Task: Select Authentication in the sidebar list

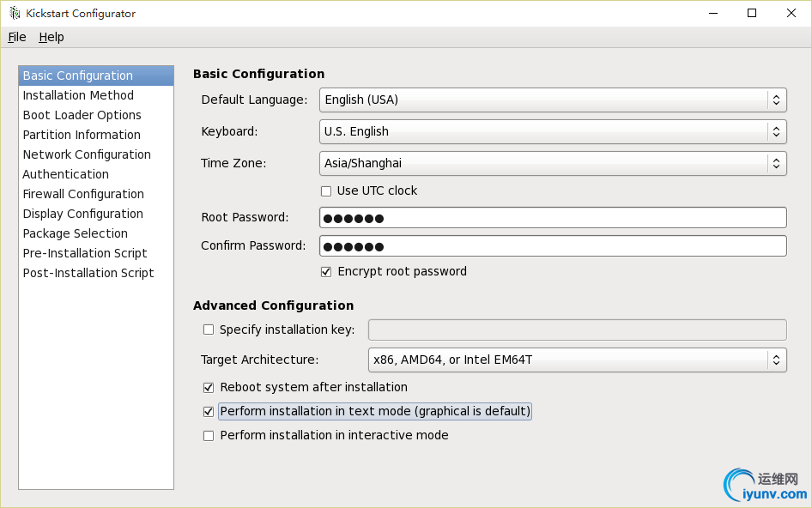Action: tap(96, 174)
